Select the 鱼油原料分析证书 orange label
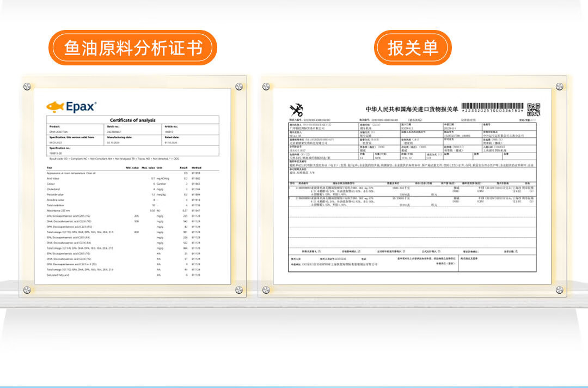The image size is (588, 388). coord(133,48)
